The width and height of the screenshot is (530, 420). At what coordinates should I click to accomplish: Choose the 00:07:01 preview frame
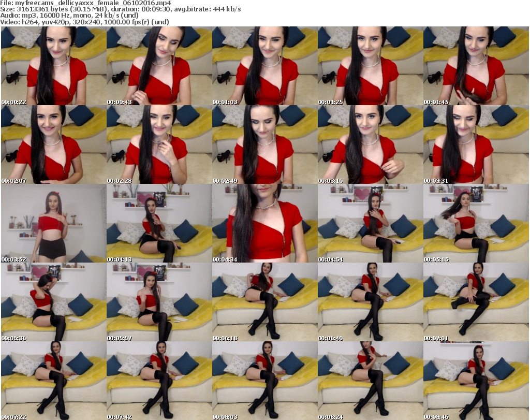tap(476, 302)
